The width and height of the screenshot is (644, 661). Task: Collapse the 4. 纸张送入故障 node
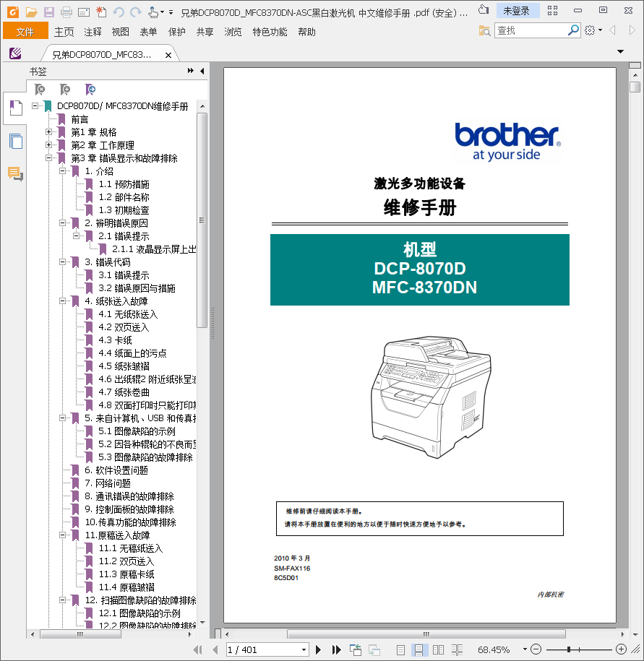click(63, 301)
